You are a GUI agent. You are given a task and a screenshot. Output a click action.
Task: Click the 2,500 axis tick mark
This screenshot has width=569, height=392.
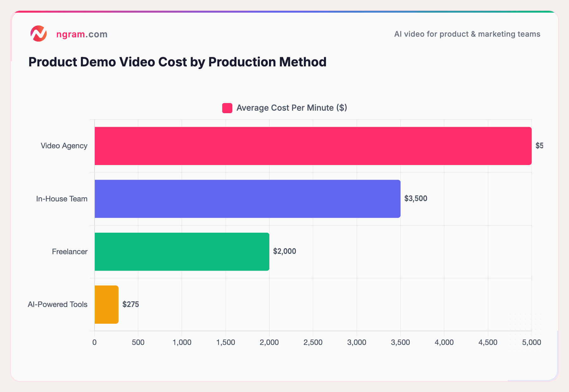tap(313, 342)
